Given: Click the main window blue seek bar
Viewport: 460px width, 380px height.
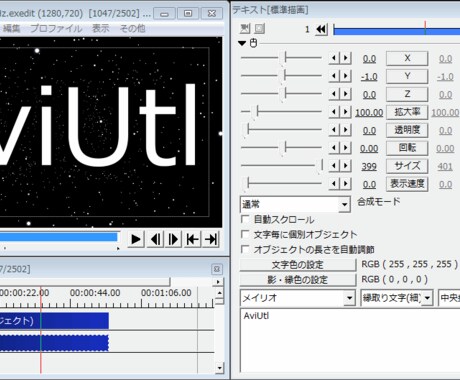Looking at the screenshot, I should 59,237.
